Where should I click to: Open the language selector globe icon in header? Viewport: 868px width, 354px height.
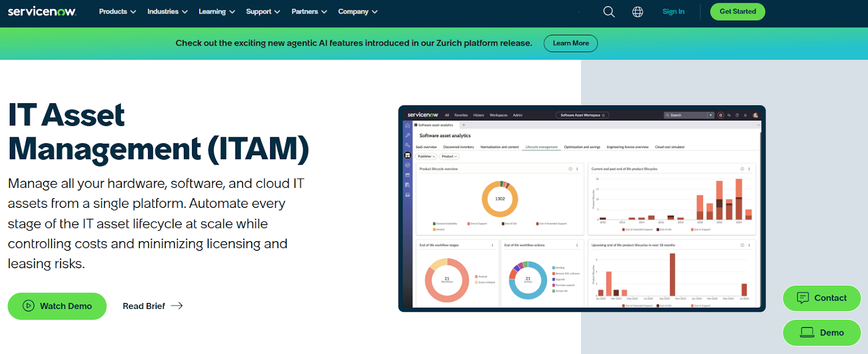(x=638, y=11)
